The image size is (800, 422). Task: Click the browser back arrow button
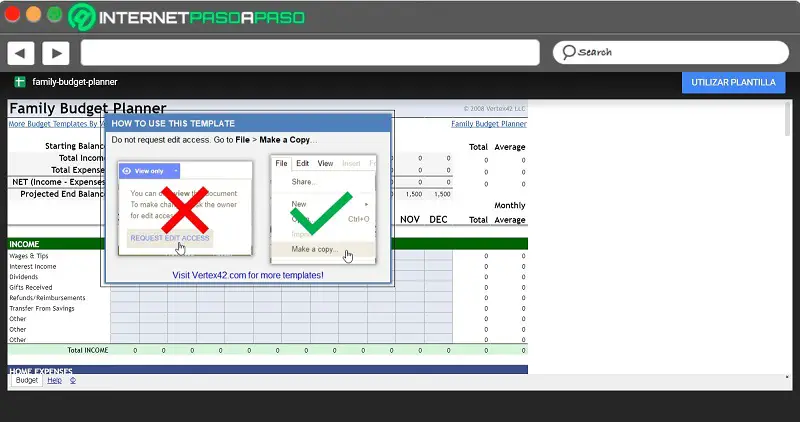point(21,53)
